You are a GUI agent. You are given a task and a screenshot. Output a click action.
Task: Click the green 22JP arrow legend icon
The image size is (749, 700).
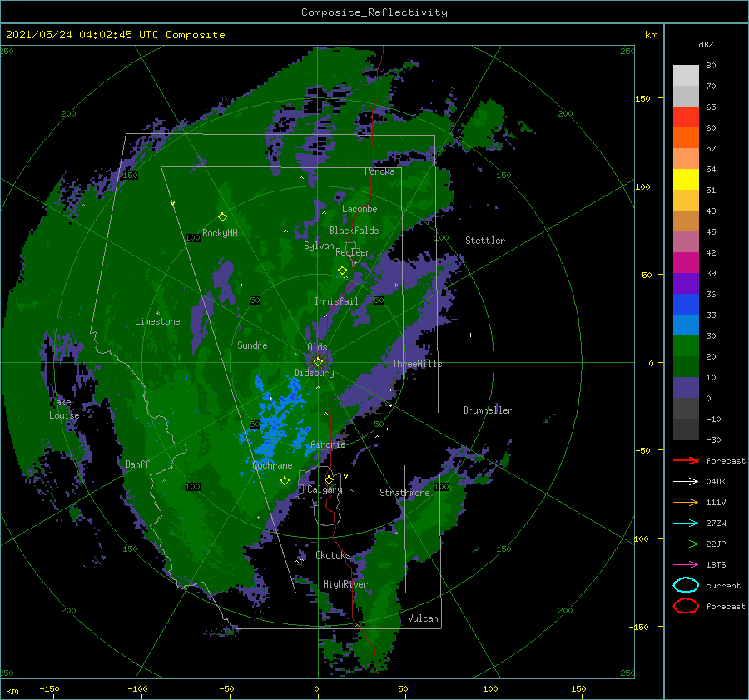686,544
